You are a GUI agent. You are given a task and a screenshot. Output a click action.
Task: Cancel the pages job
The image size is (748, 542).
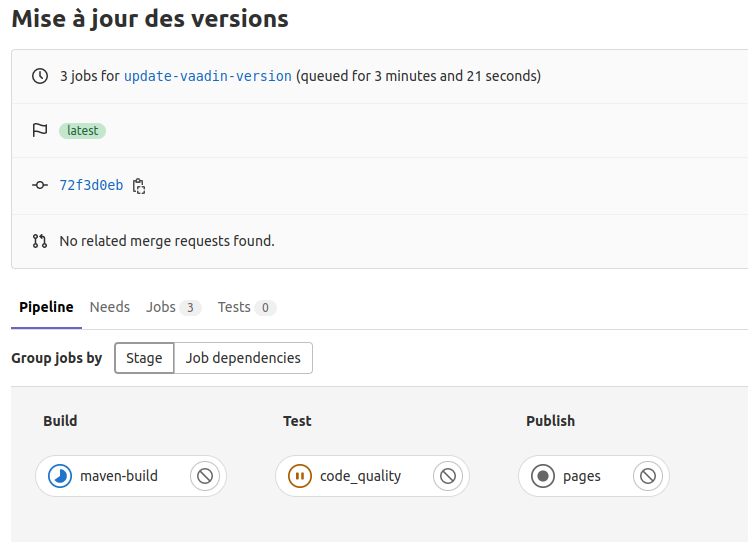coord(648,476)
